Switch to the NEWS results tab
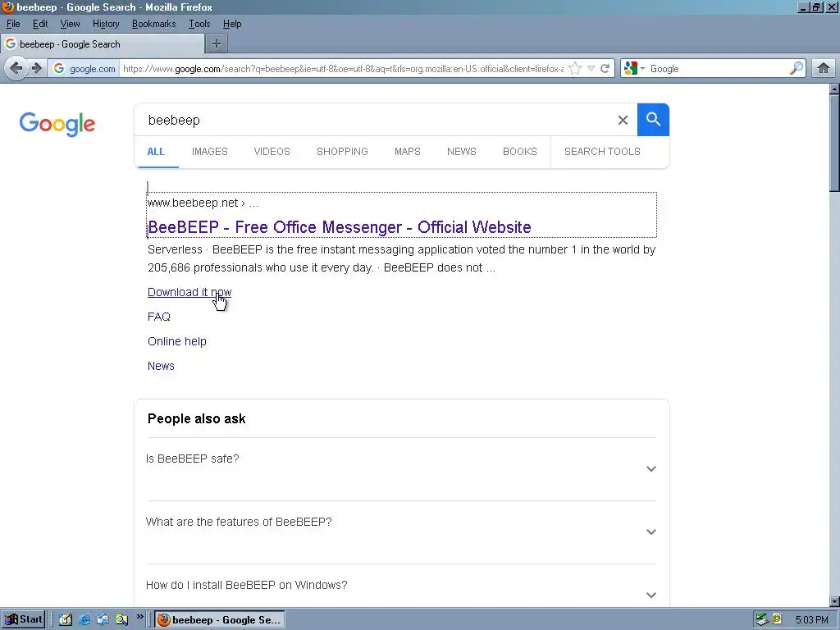840x630 pixels. tap(461, 152)
